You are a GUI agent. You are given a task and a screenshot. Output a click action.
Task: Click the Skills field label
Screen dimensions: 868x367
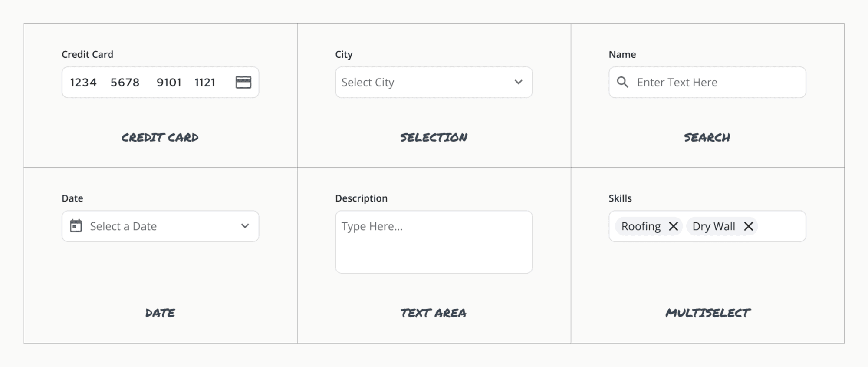pyautogui.click(x=620, y=198)
